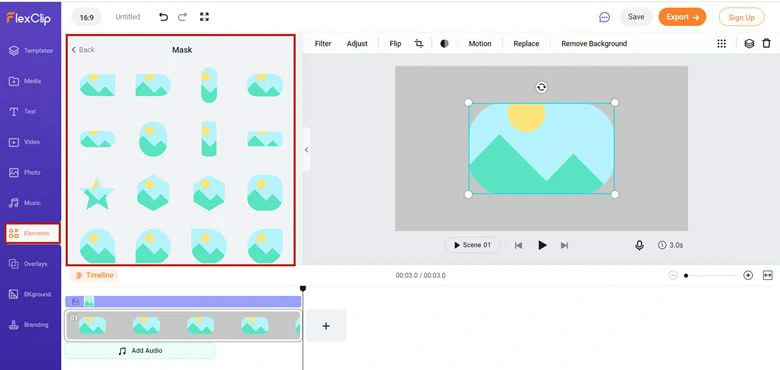
Task: Open the Elements sidebar tab
Action: coord(32,233)
